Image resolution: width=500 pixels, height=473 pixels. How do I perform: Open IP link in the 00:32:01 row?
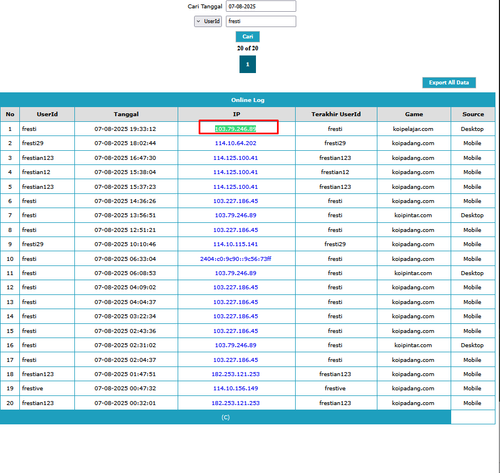[236, 403]
